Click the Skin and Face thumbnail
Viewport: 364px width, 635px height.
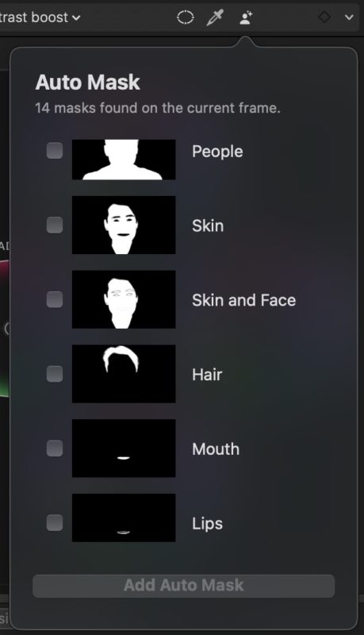pyautogui.click(x=124, y=300)
